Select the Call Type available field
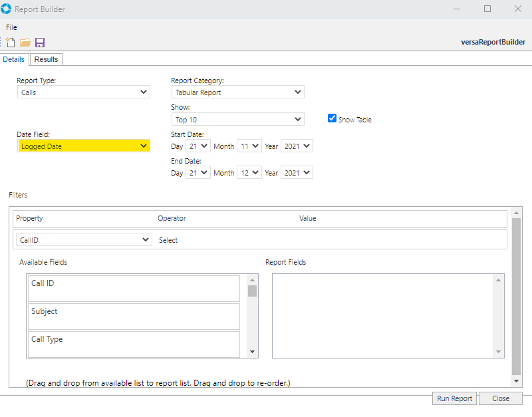This screenshot has width=532, height=417. coord(134,345)
